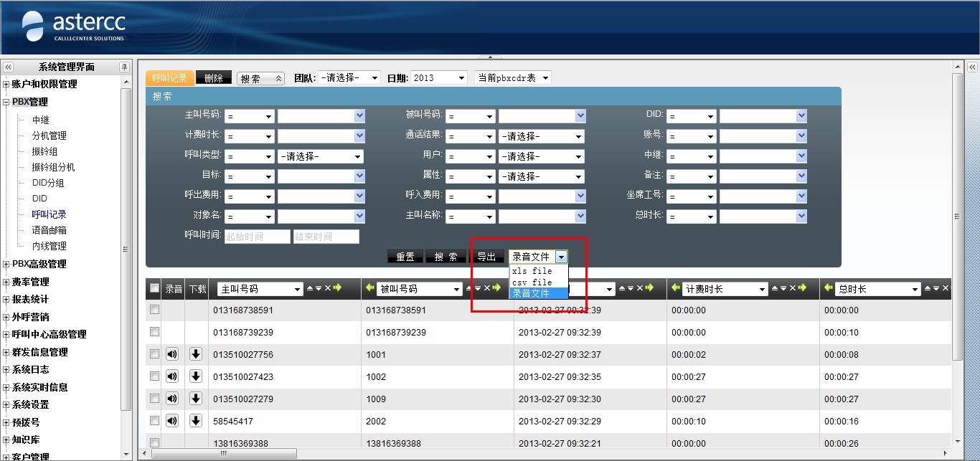
Task: Open the 团队 team dropdown
Action: click(349, 78)
